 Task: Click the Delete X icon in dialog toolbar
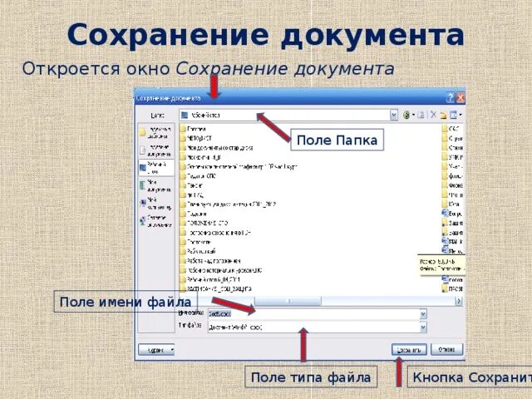[433, 115]
